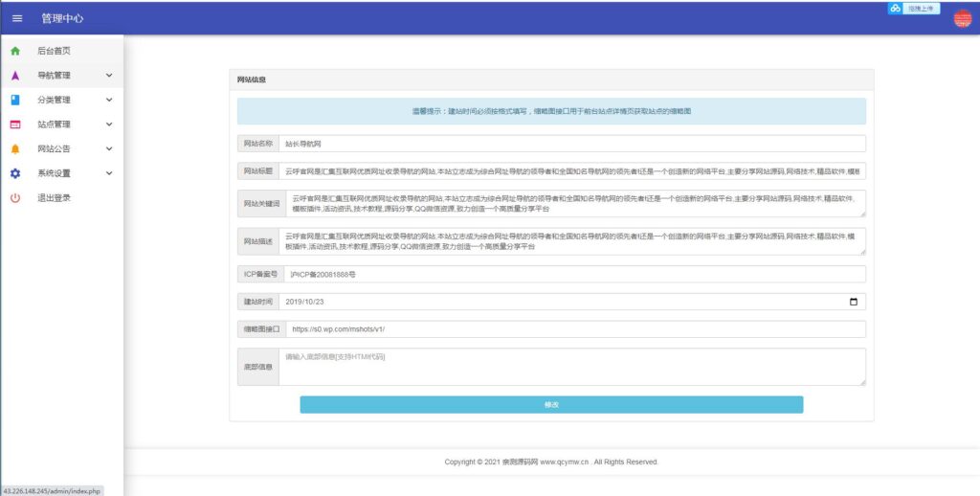This screenshot has height=496, width=980.
Task: Click the upload button beside the cloud icon
Action: pos(922,8)
